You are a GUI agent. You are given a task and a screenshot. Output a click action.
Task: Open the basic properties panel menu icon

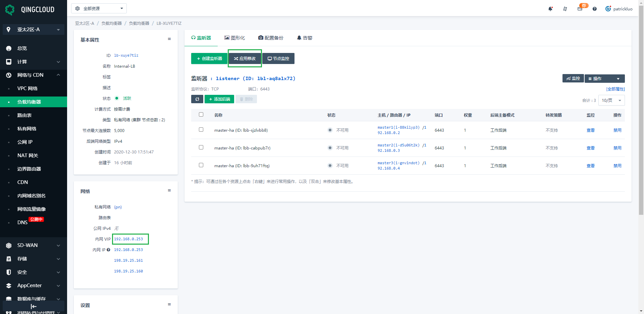[169, 39]
